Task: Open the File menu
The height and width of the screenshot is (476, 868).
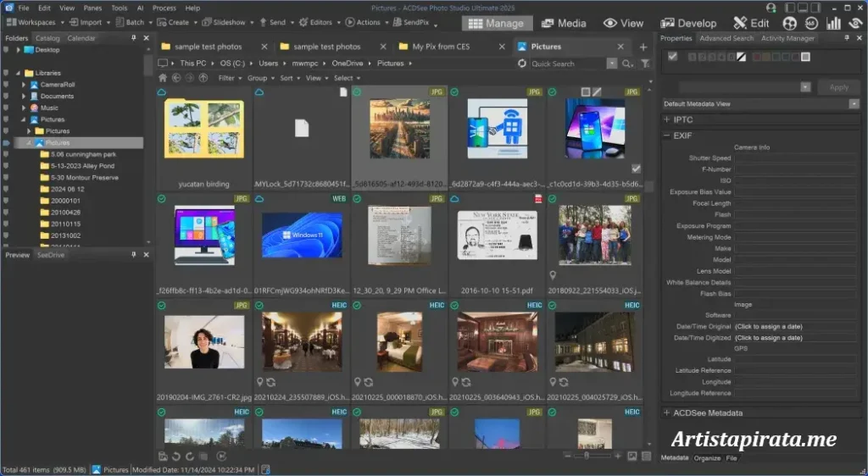Action: coord(23,8)
